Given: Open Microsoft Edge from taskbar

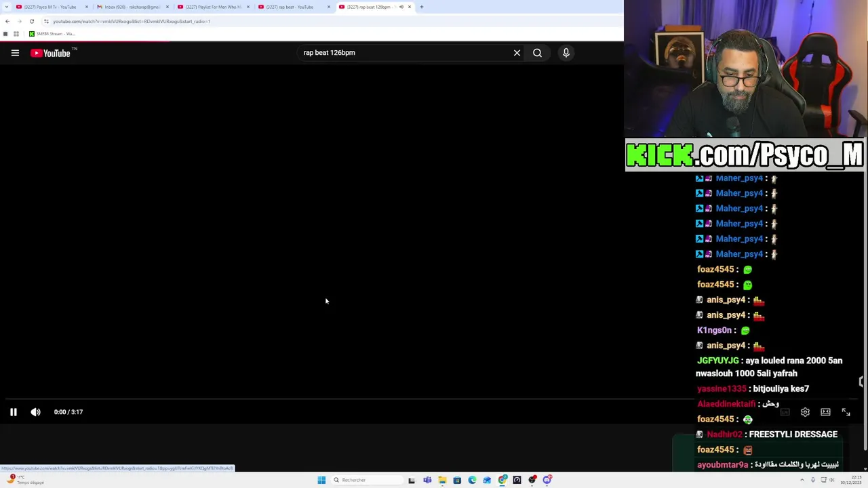Looking at the screenshot, I should [472, 480].
